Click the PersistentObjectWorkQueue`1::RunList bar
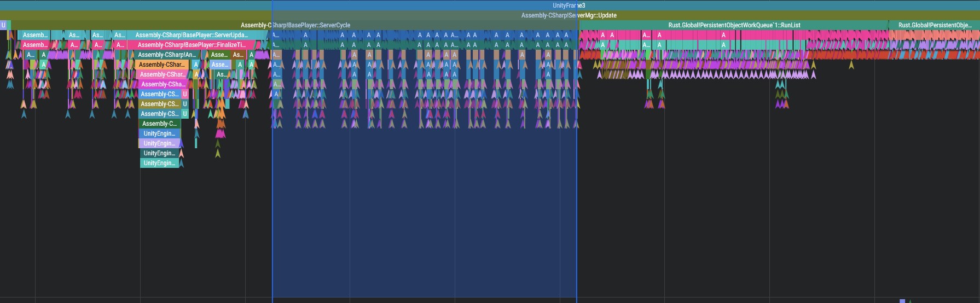980x303 pixels. coord(734,25)
